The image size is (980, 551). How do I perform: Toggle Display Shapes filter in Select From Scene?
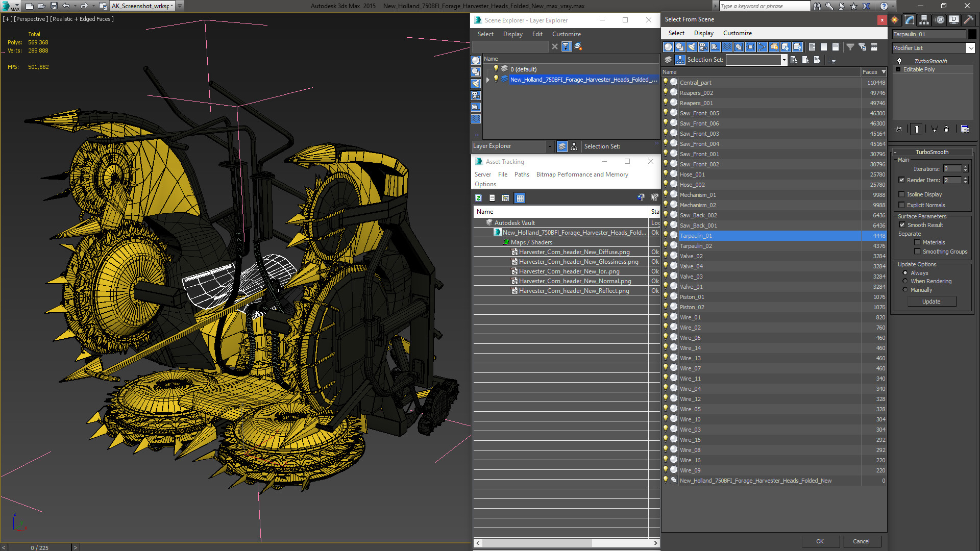[x=680, y=47]
